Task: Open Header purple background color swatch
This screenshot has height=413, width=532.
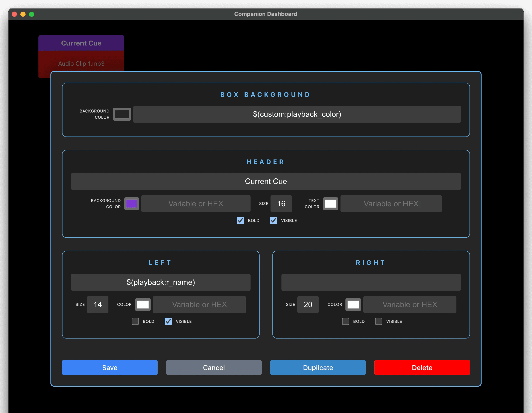Action: (132, 203)
